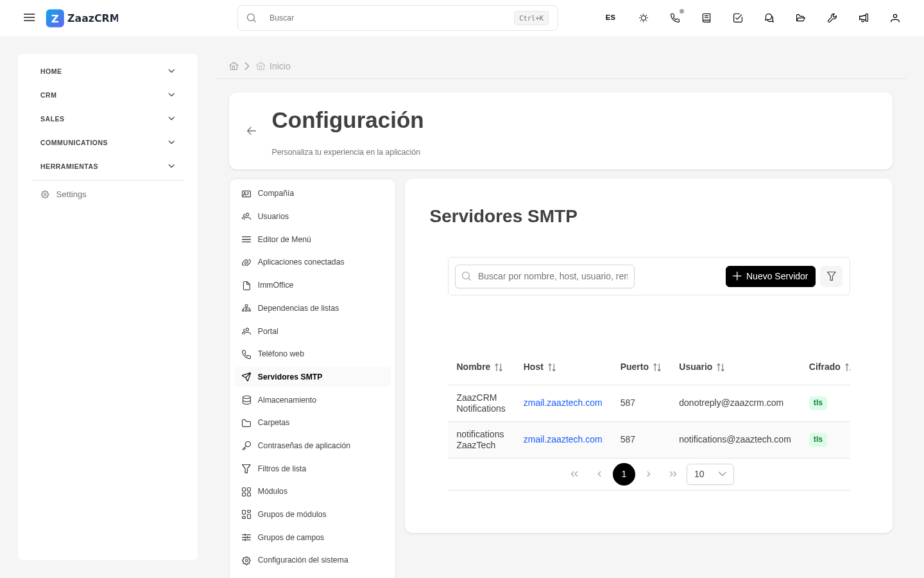This screenshot has height=578, width=924.
Task: Toggle light/dark theme sun icon
Action: pyautogui.click(x=644, y=18)
